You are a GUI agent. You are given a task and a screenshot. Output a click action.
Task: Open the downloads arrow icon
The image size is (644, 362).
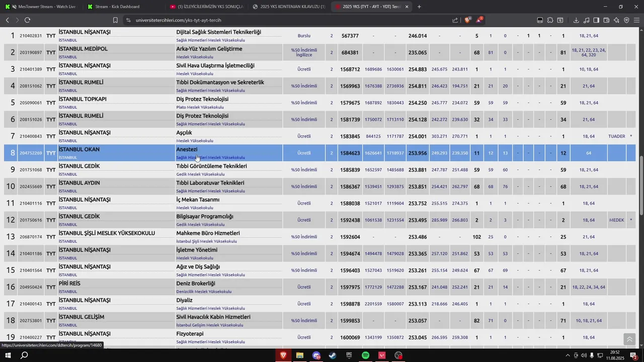click(576, 20)
